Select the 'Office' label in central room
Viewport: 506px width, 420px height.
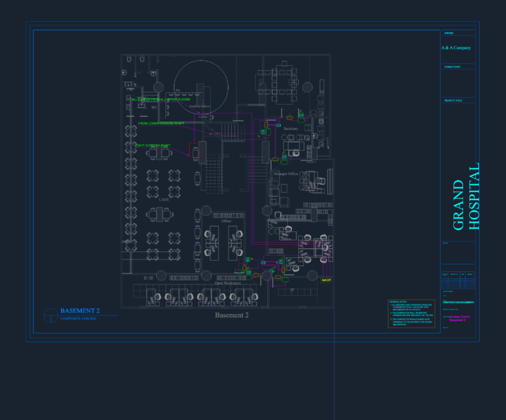click(x=226, y=221)
